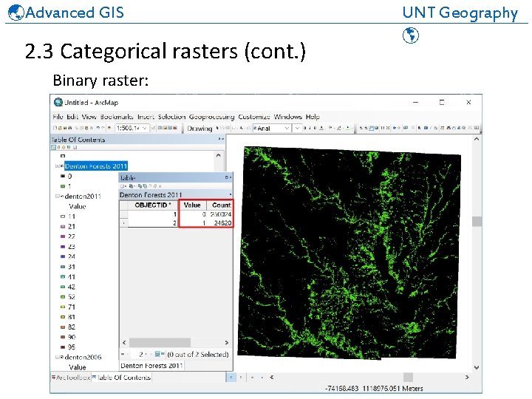This screenshot has width=532, height=399.
Task: Collapse the denton2011 layer tree
Action: pos(57,196)
